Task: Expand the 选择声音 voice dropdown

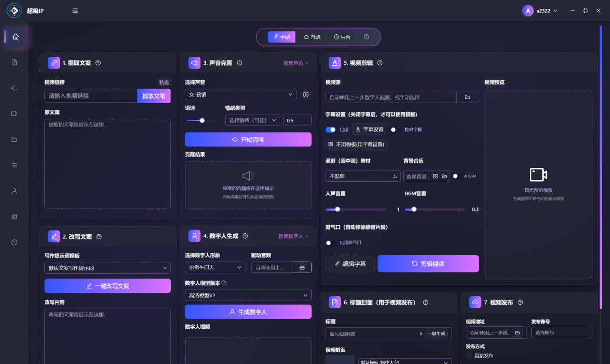Action: tap(240, 95)
